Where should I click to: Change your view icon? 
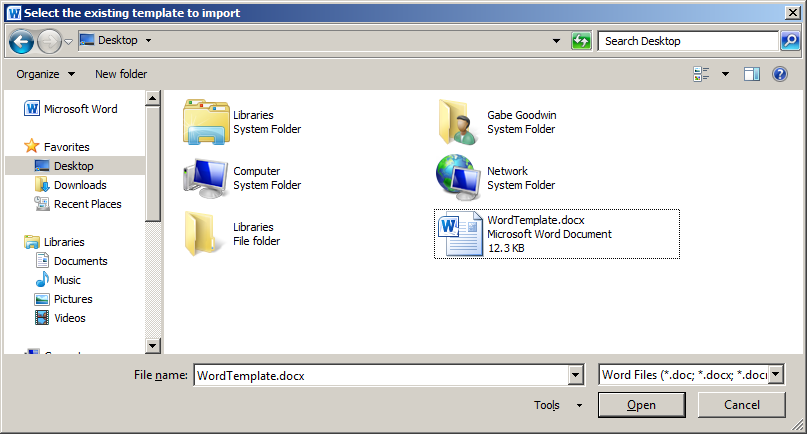(701, 74)
